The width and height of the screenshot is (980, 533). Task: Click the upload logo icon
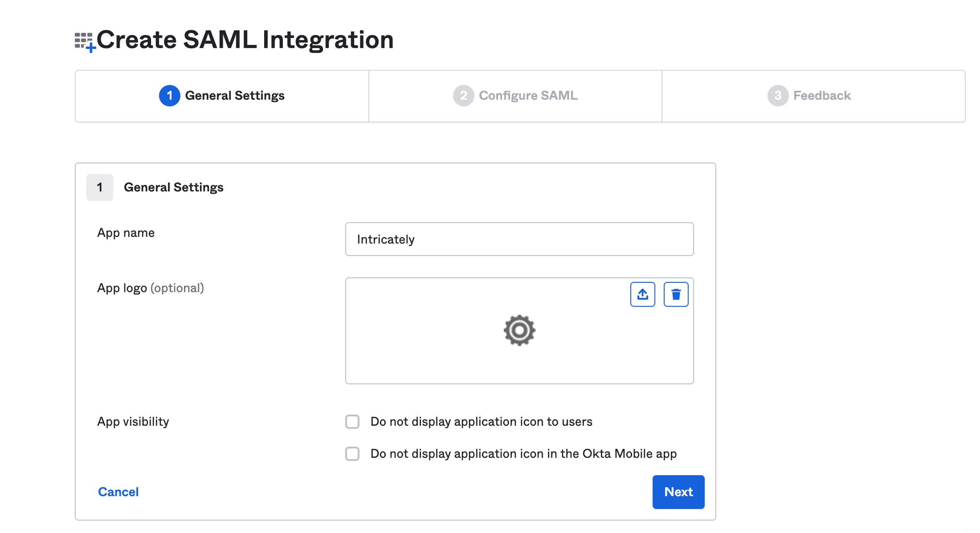pos(642,294)
